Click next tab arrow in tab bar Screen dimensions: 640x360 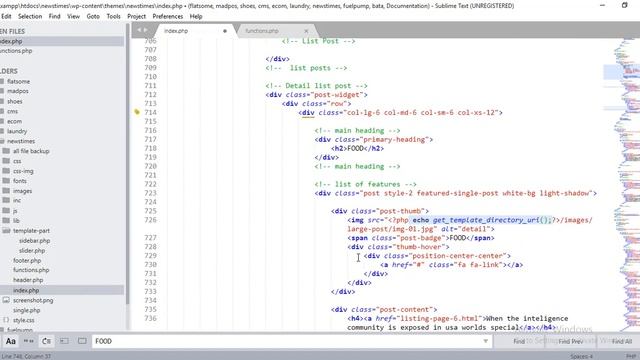145,30
